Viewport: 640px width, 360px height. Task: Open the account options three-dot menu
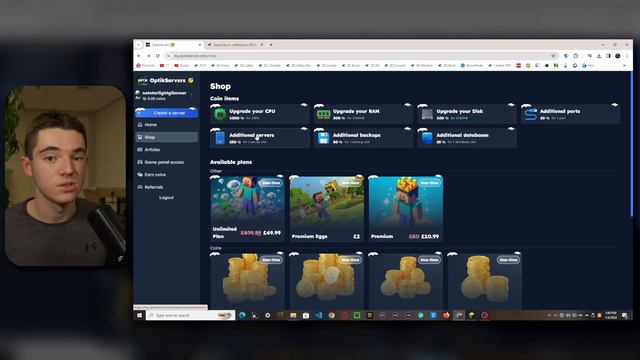point(191,95)
